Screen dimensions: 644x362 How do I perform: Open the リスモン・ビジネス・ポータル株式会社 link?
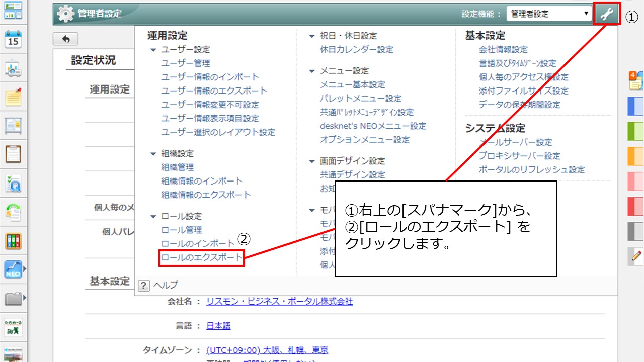(x=279, y=301)
